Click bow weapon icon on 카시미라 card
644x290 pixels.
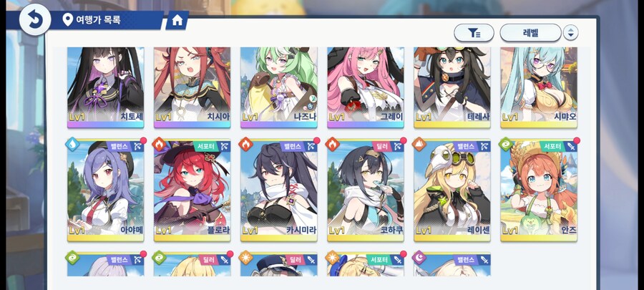[311, 146]
